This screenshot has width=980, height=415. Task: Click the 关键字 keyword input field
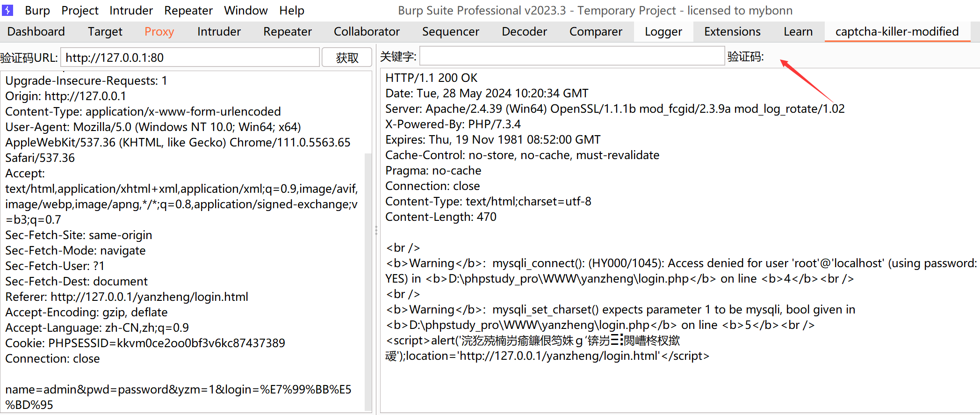[572, 56]
